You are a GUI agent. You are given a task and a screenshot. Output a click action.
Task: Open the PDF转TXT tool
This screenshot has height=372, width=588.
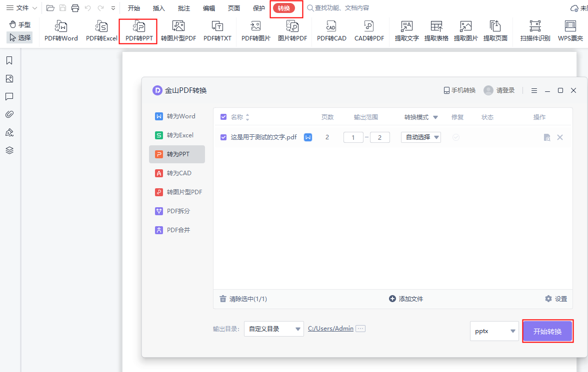(x=217, y=31)
